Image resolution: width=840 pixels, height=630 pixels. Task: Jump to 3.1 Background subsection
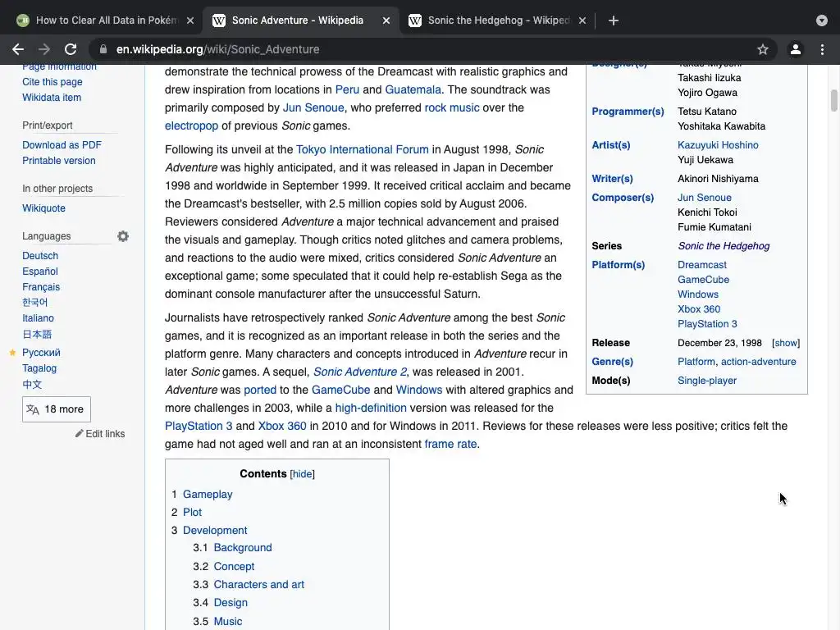(243, 547)
